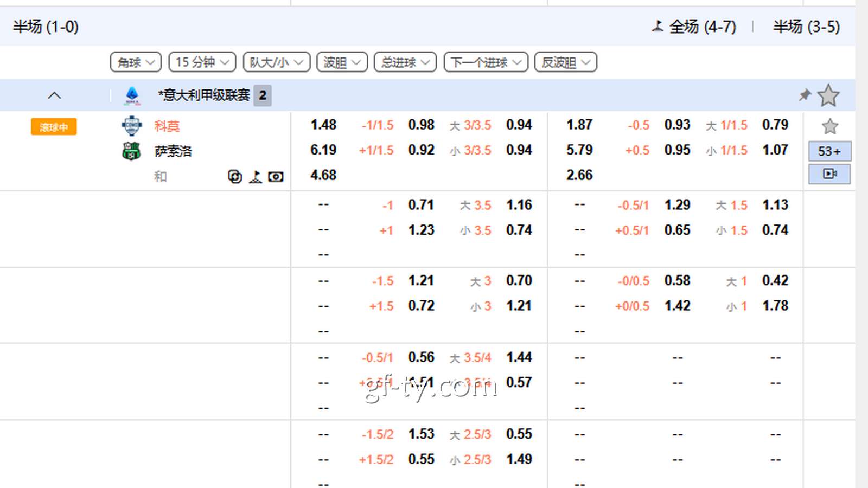The height and width of the screenshot is (488, 868).
Task: Favorite the 科莫 vs 萨索洛 match star
Action: (x=829, y=126)
